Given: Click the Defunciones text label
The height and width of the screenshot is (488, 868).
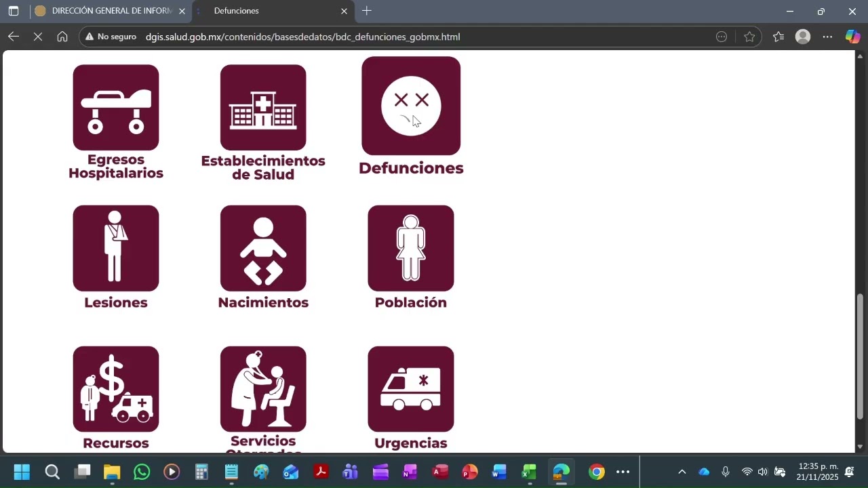Looking at the screenshot, I should pyautogui.click(x=411, y=168).
